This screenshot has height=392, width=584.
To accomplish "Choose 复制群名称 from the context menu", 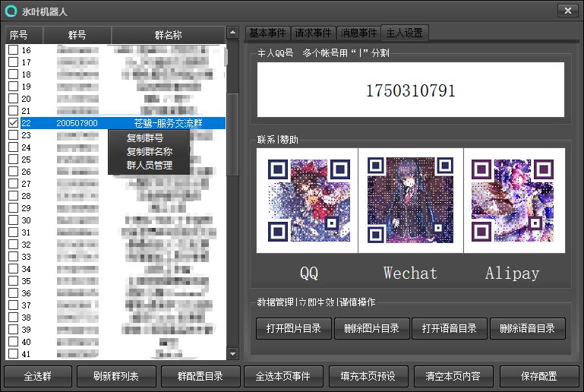I will [150, 152].
